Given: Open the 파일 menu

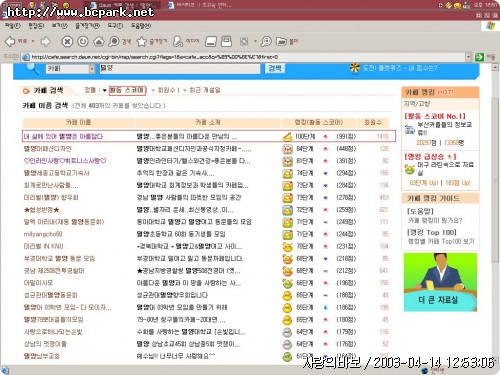Looking at the screenshot, I should click(12, 26).
